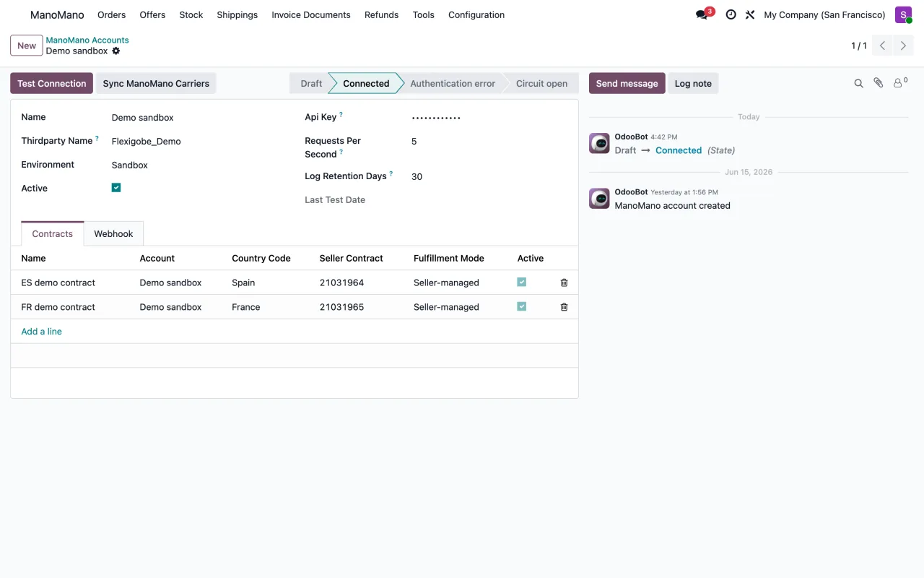Click OdooBot avatar on Connected message

pyautogui.click(x=599, y=143)
